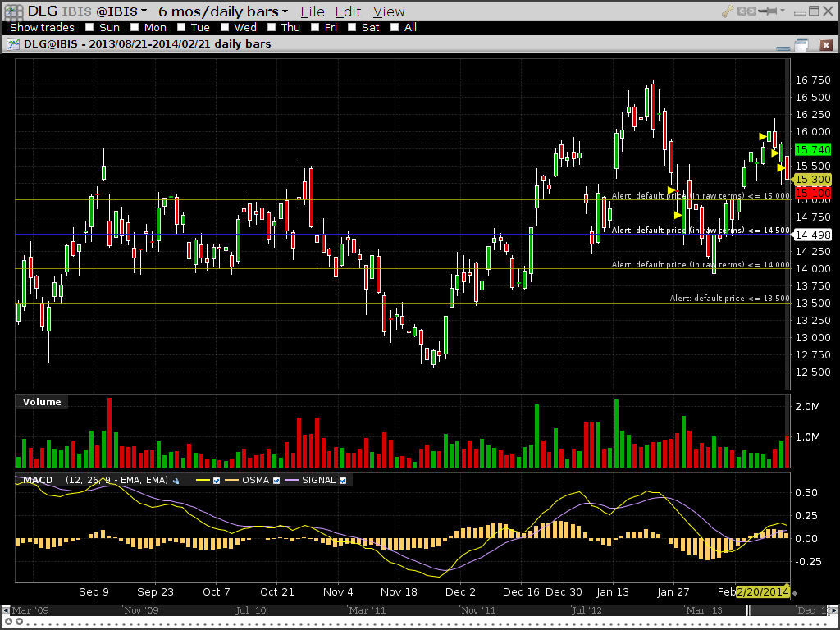Click the chart icon beside DLG@IBIS subtitle
This screenshot has width=840, height=630.
point(13,44)
